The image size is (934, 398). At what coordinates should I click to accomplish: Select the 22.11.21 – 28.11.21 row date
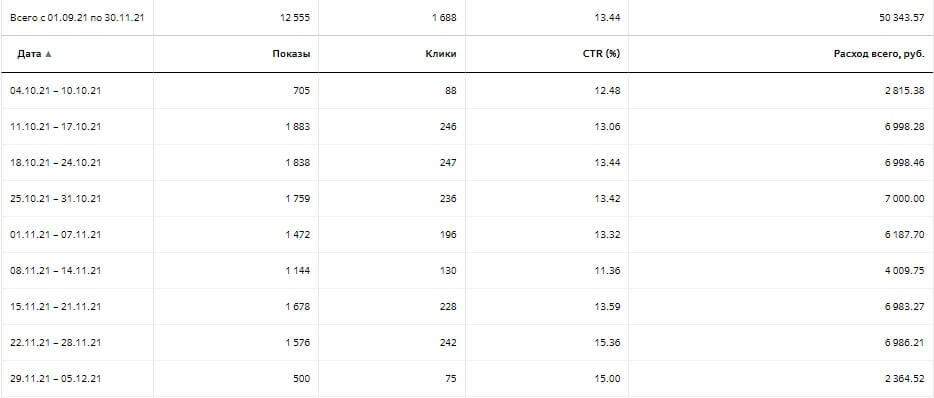tap(55, 343)
